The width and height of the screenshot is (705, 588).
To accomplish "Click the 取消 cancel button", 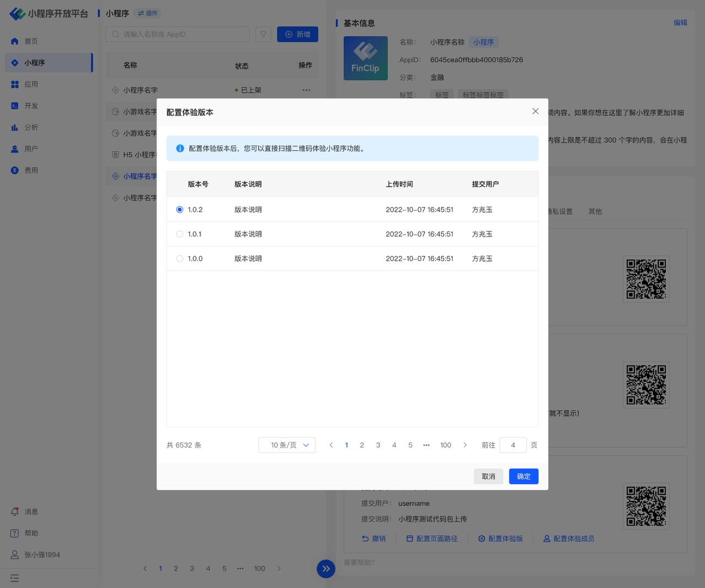I will [x=489, y=476].
